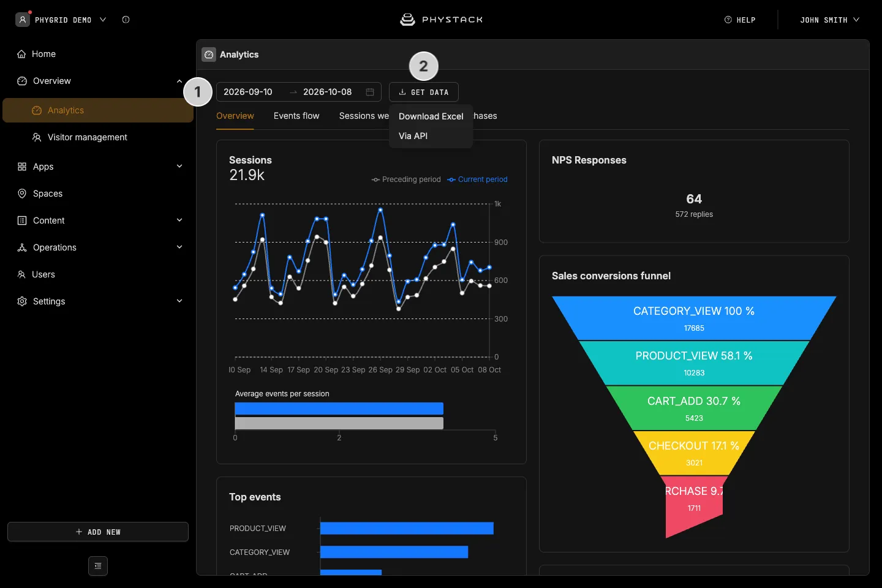This screenshot has height=588, width=882.
Task: Collapse sidebar using bottom menu icon
Action: (x=98, y=566)
